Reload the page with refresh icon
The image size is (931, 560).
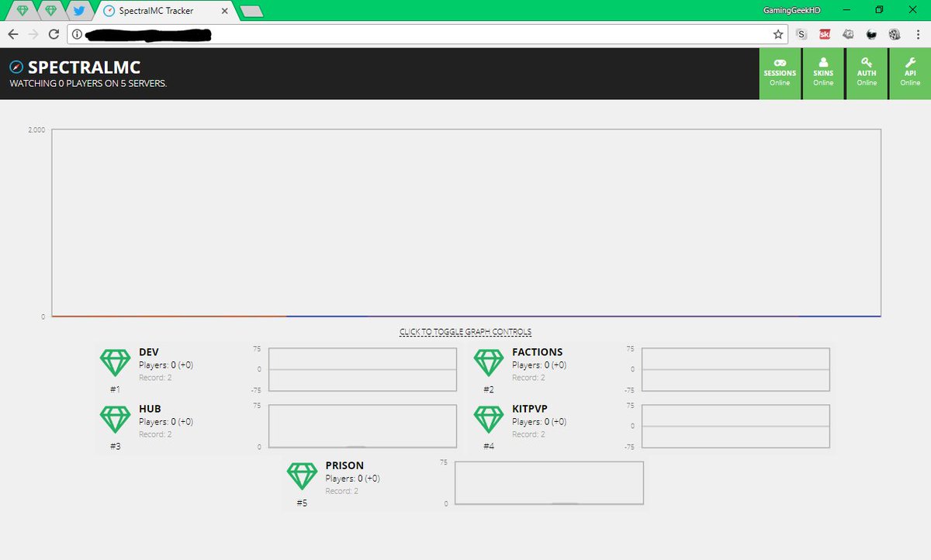(x=54, y=34)
